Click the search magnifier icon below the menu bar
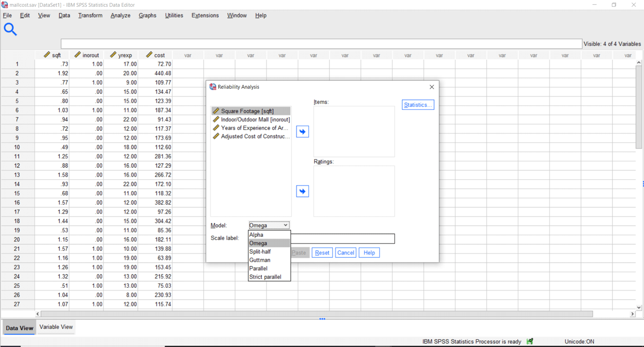 [x=10, y=29]
